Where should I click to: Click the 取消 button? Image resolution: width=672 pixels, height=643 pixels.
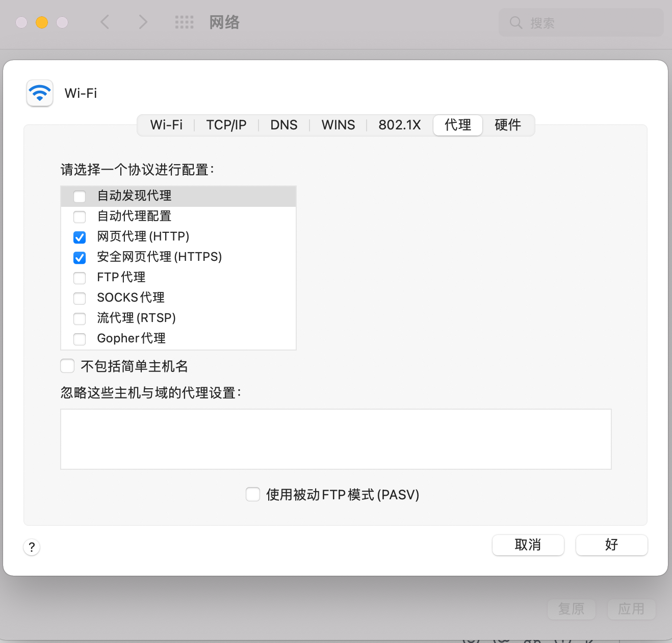(528, 545)
